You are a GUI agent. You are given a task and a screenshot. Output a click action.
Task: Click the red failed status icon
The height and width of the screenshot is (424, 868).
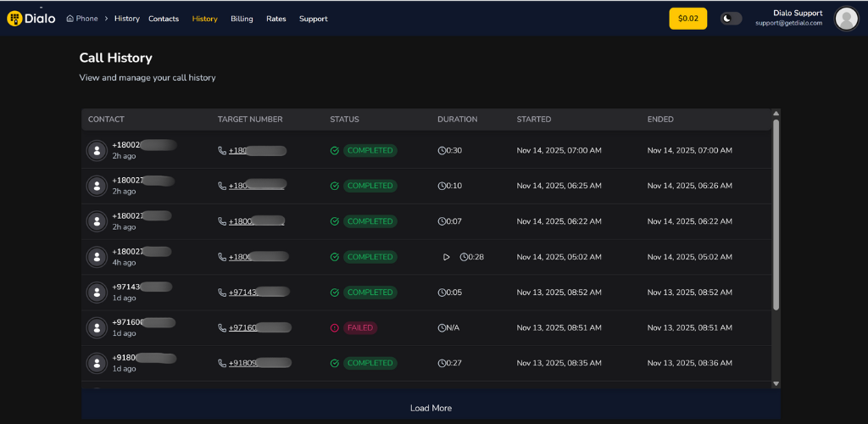pyautogui.click(x=335, y=328)
